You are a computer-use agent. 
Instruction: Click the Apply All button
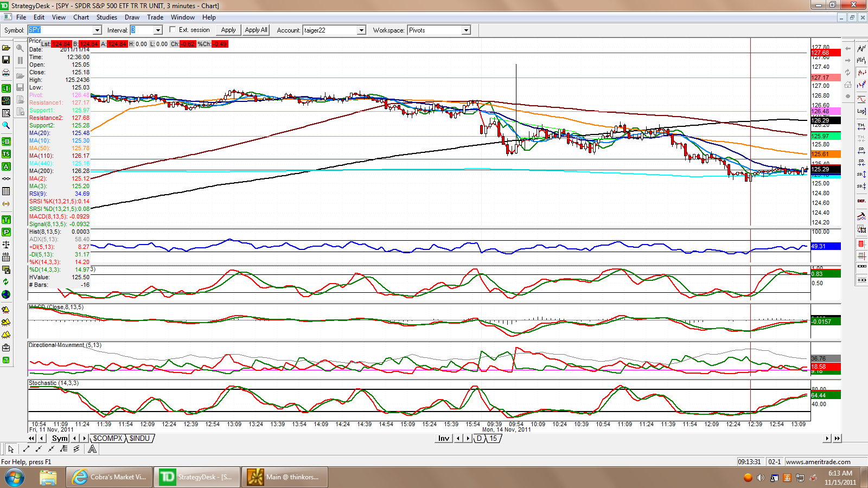(x=256, y=30)
